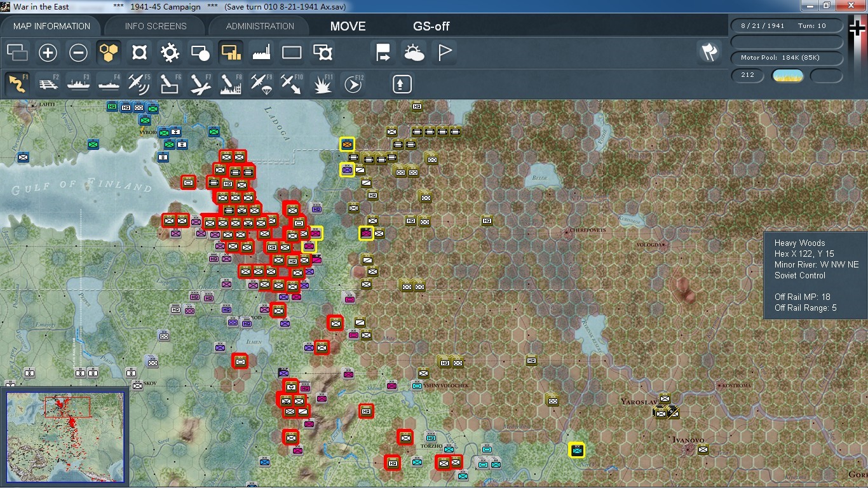The width and height of the screenshot is (868, 488).
Task: Click the War in the East title bar icon
Action: [x=6, y=6]
